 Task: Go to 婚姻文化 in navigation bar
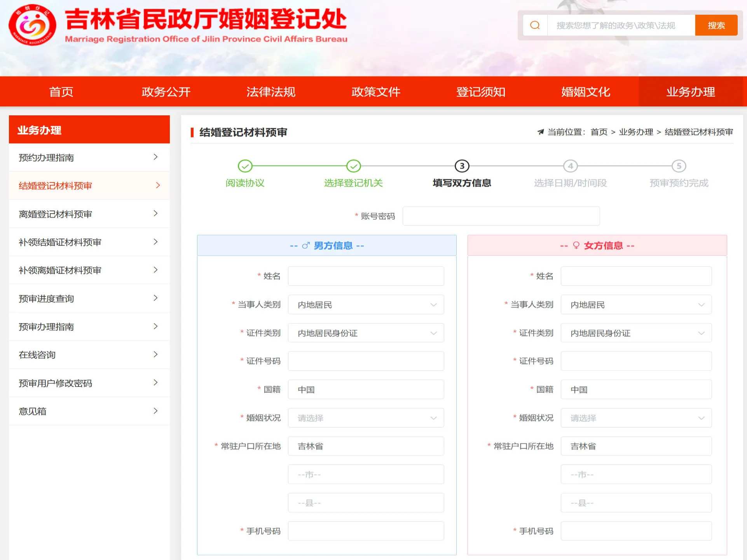[585, 92]
